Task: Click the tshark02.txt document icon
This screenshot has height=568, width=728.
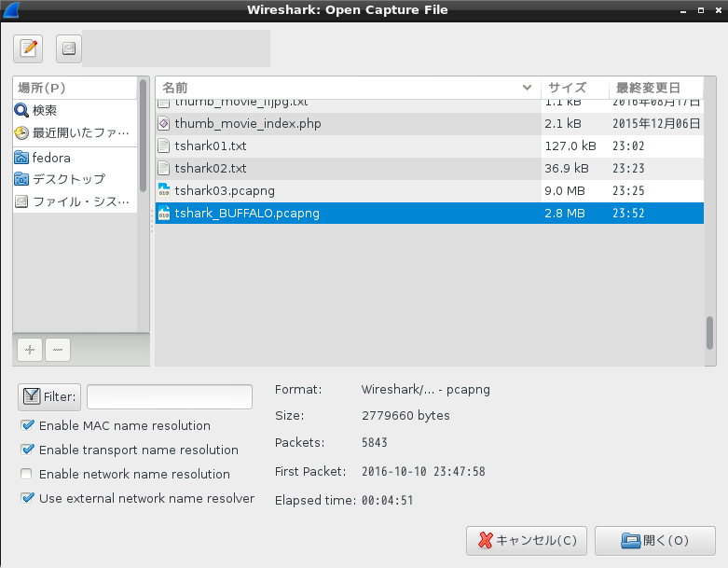Action: click(x=164, y=168)
